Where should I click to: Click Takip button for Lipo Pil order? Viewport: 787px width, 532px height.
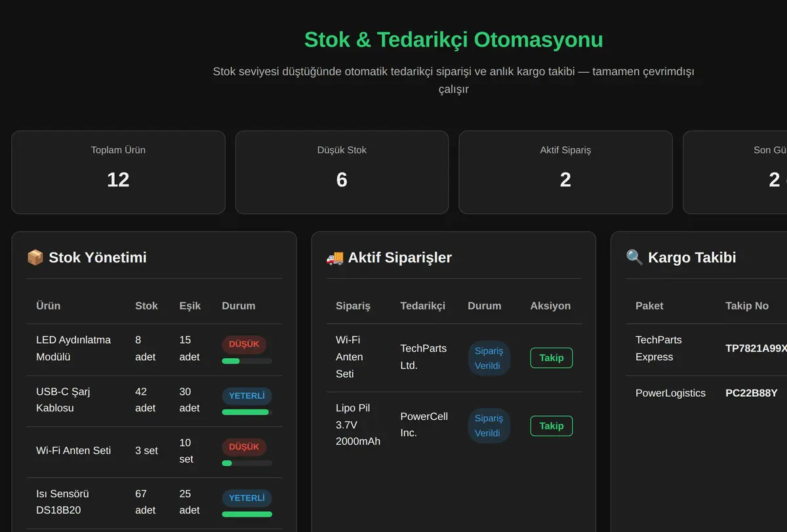click(552, 426)
